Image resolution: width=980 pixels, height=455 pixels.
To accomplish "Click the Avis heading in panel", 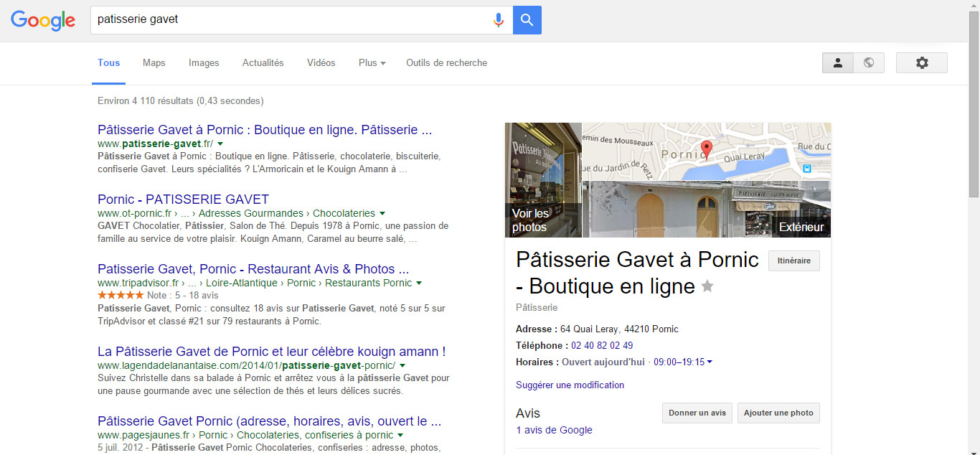I will [x=528, y=413].
